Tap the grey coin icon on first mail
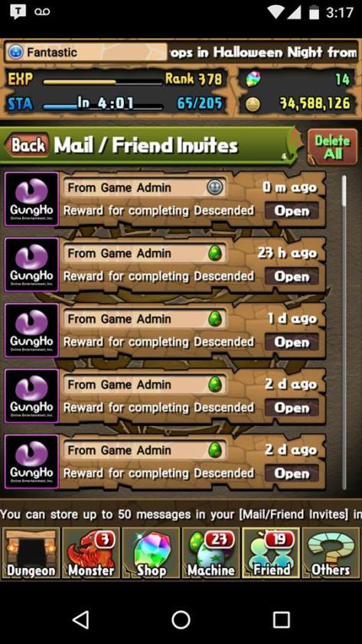This screenshot has height=644, width=362. click(x=215, y=187)
